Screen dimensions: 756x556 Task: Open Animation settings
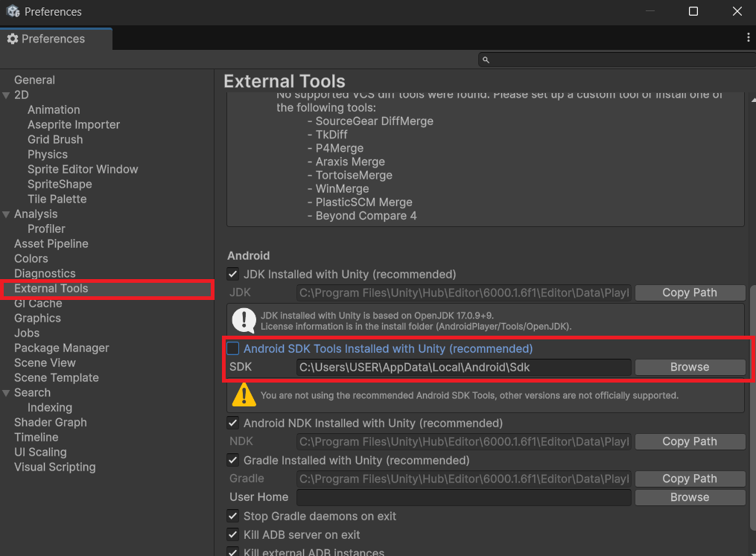coord(54,110)
